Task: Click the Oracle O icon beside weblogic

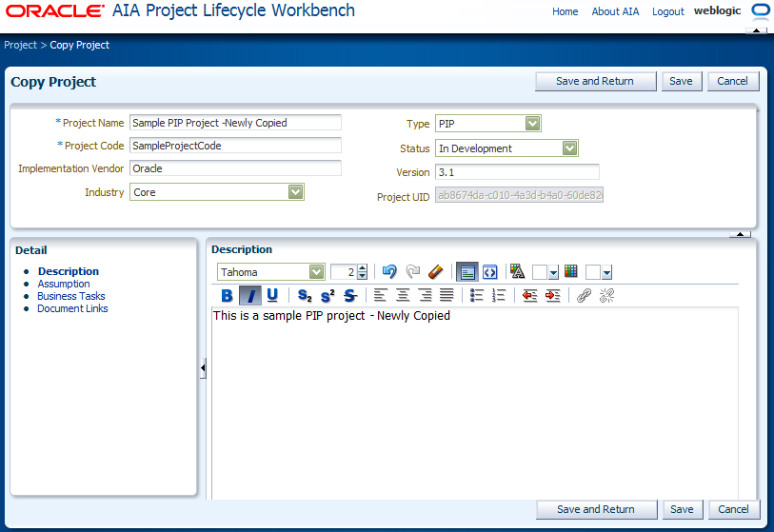Action: tap(761, 10)
